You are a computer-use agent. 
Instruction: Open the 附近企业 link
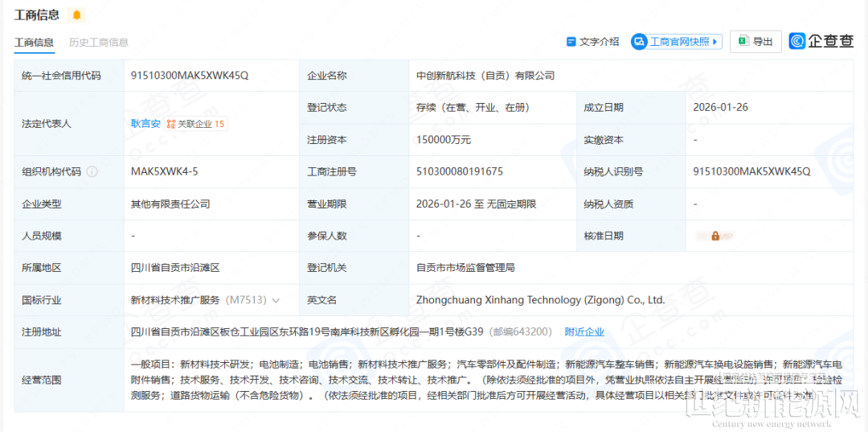point(584,331)
